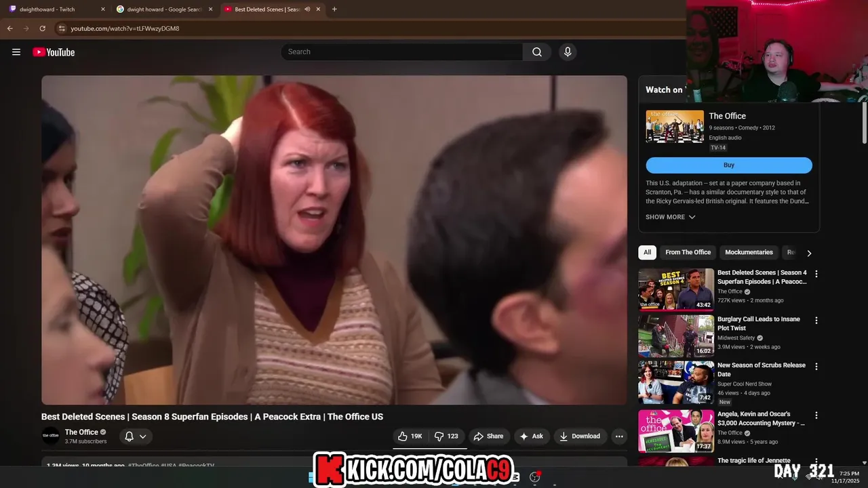
Task: Open Best Deleted Scenes Season 4 thumbnail
Action: pos(676,289)
